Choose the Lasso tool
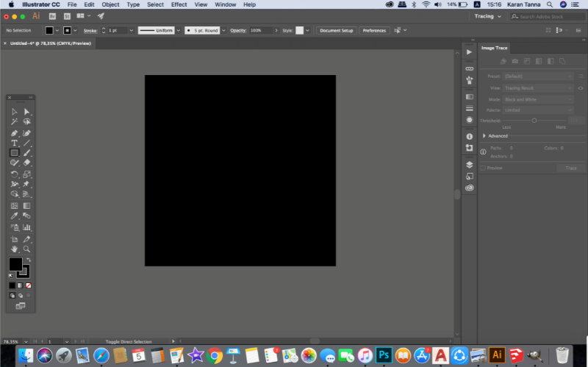Viewport: 588px width, 367px height. tap(26, 121)
